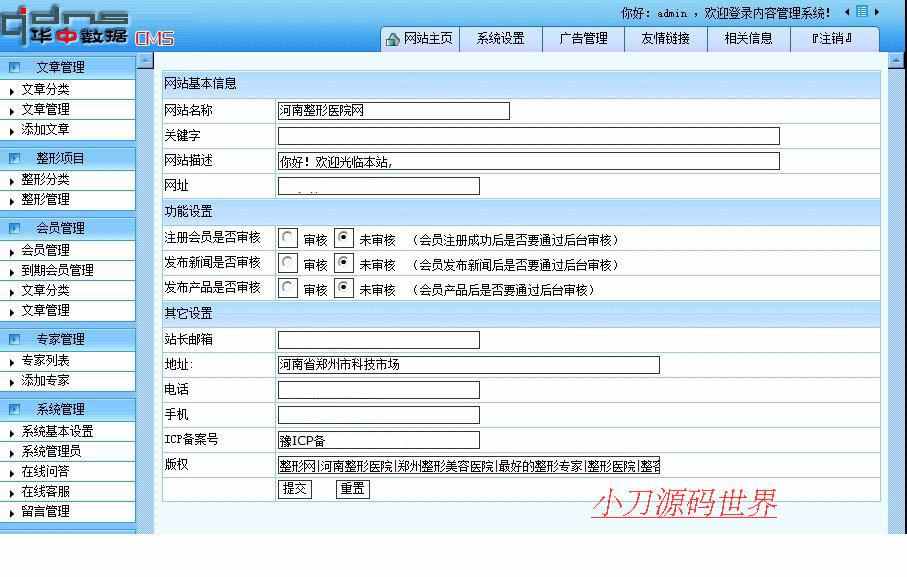Open 整形管理 in the sidebar
This screenshot has width=907, height=577.
pyautogui.click(x=45, y=200)
